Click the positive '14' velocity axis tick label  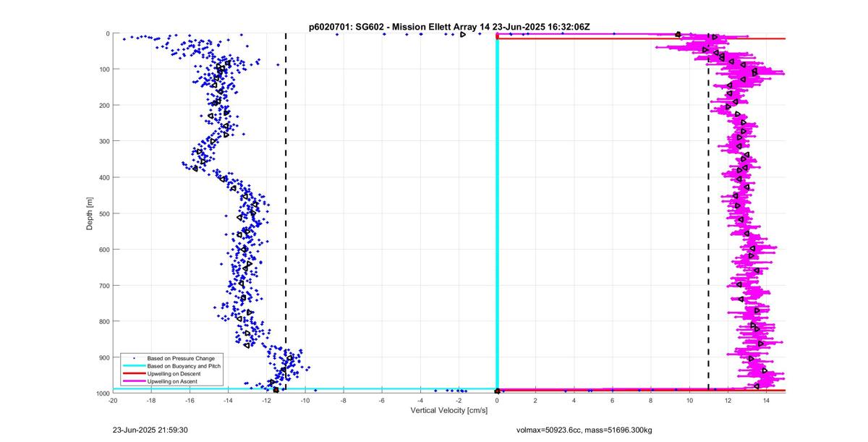pyautogui.click(x=766, y=400)
